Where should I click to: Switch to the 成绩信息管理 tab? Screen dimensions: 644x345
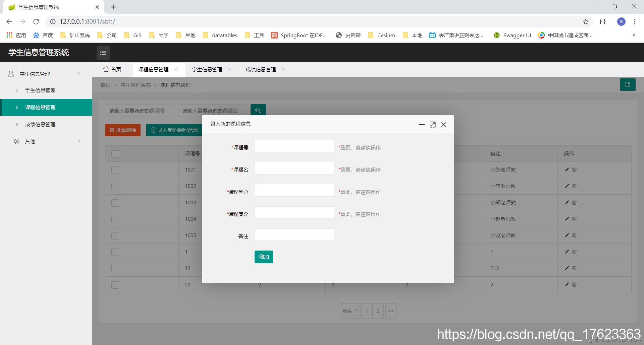tap(260, 69)
